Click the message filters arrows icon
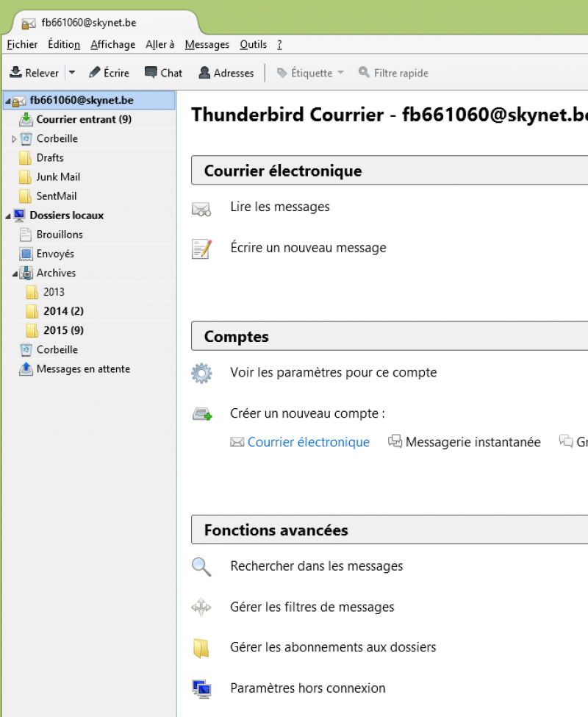This screenshot has height=717, width=588. point(201,607)
